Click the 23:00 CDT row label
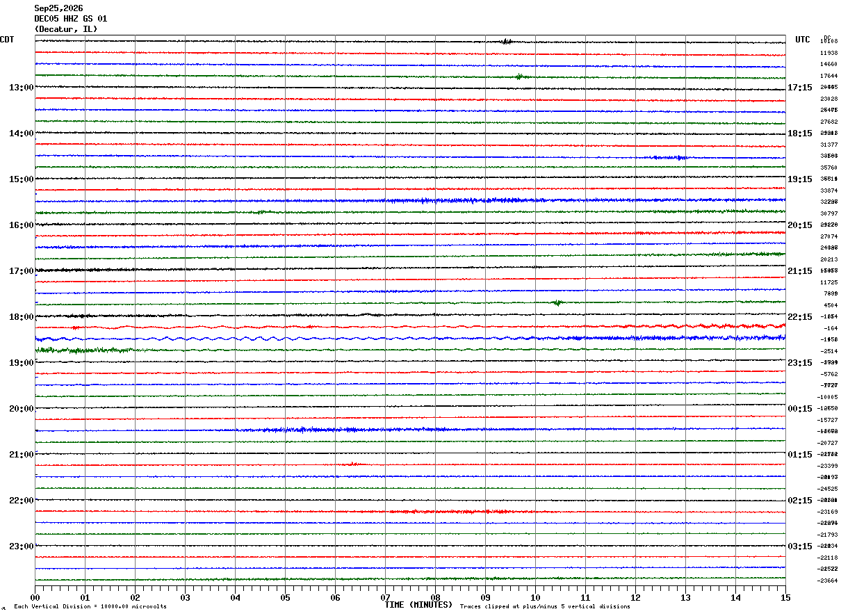Screen dimensions: 841x616 [x=22, y=546]
